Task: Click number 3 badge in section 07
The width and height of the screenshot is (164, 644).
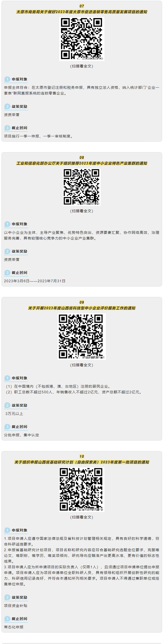Action: tap(7, 128)
